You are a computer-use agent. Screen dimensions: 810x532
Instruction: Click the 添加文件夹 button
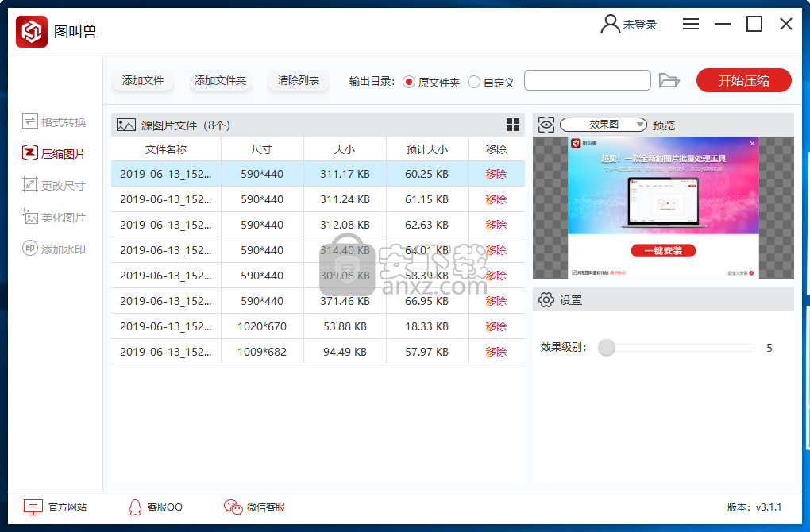pos(220,80)
